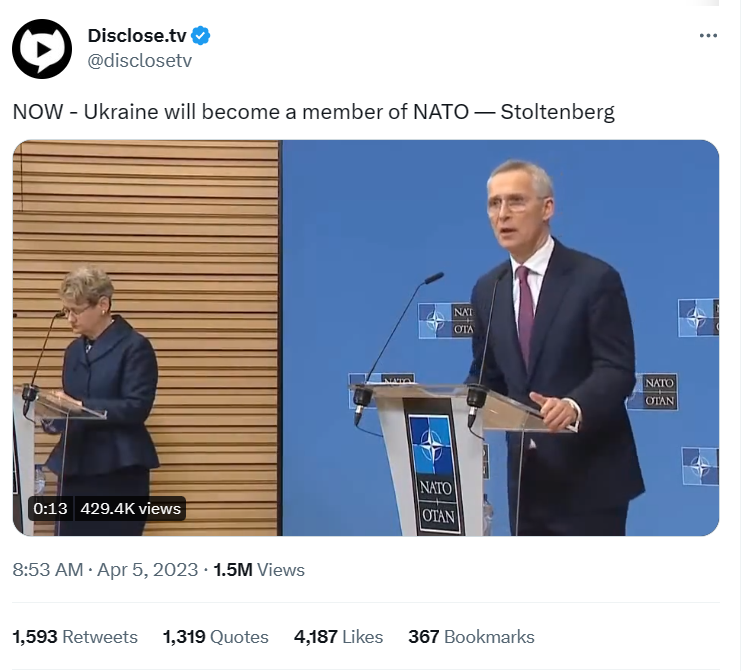Click Stoltenberg speaking in the video
This screenshot has width=743, height=671.
(x=554, y=346)
